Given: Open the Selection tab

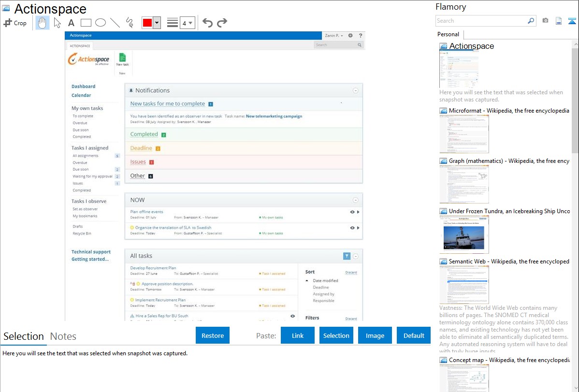Looking at the screenshot, I should tap(24, 336).
